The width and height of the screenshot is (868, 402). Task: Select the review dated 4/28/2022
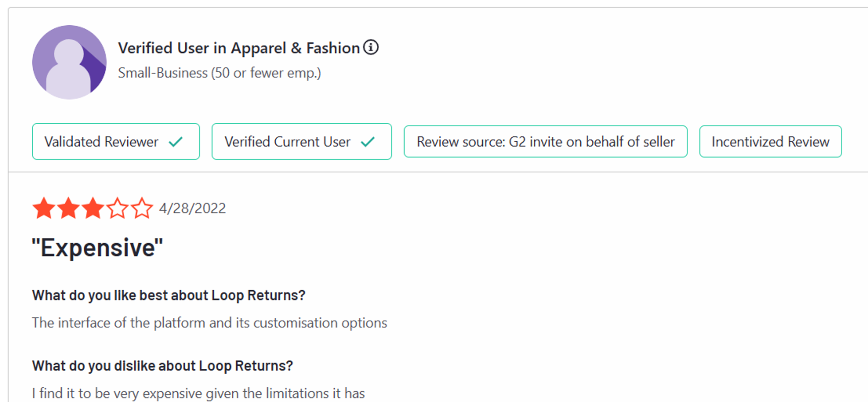pyautogui.click(x=192, y=208)
